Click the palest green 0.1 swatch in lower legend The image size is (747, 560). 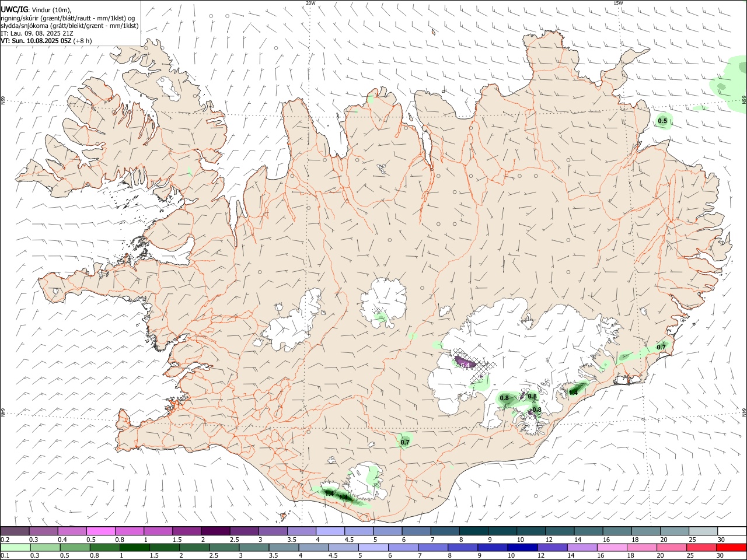coord(16,547)
